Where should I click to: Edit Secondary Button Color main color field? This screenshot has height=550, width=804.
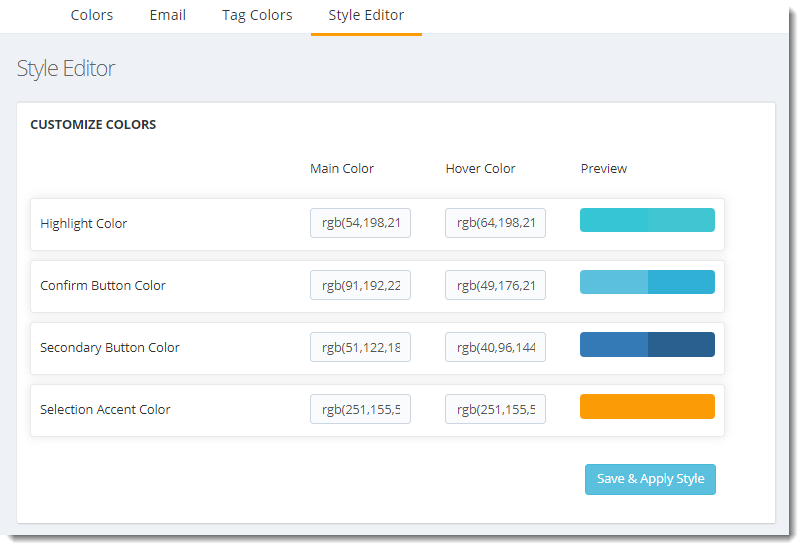360,347
